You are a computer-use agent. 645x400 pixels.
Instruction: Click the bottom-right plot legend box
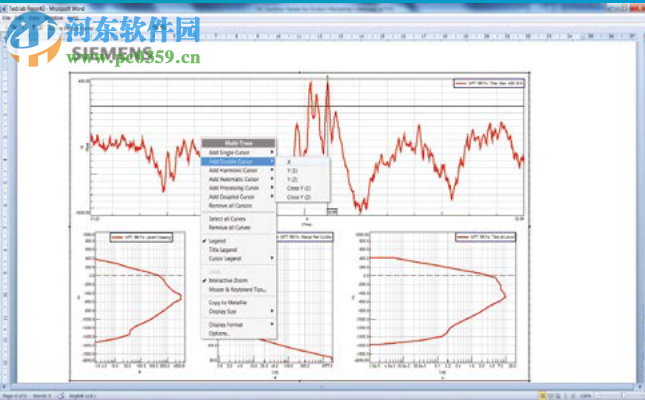point(485,237)
